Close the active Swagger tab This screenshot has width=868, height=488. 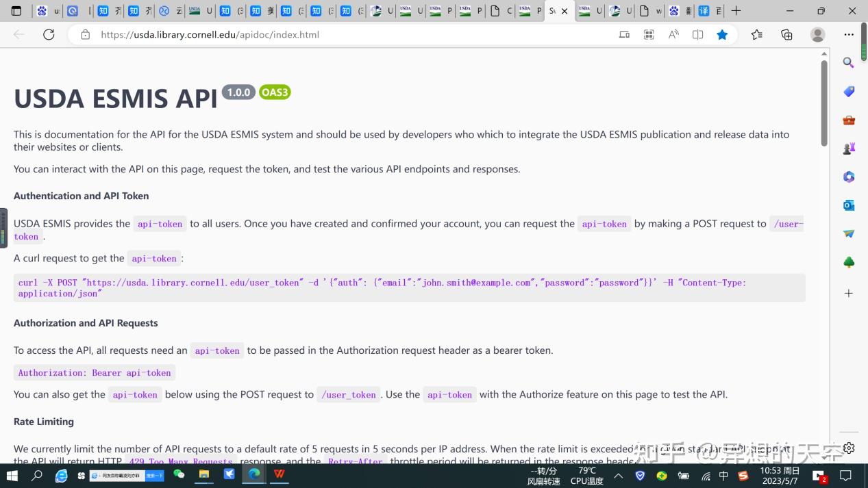(x=565, y=11)
